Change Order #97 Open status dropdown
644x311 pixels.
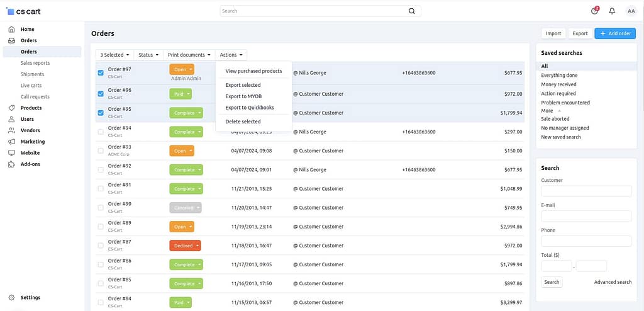pyautogui.click(x=182, y=69)
